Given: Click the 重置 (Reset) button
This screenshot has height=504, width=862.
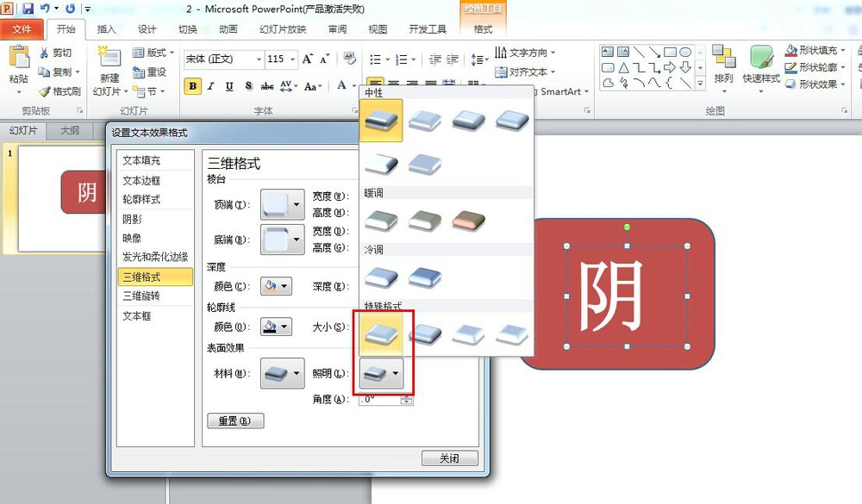Looking at the screenshot, I should (235, 420).
